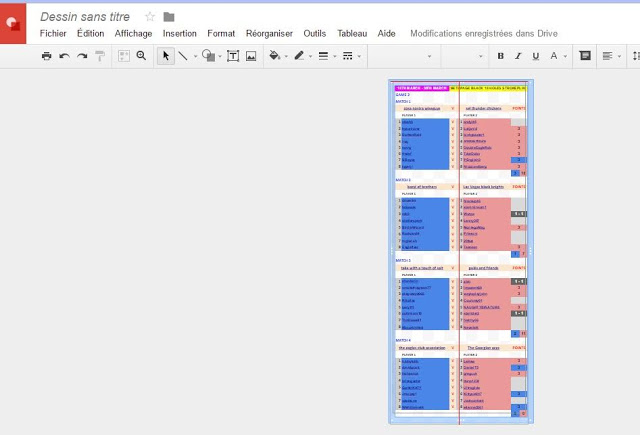Open the move to folder icon
The image size is (640, 435).
click(x=169, y=17)
